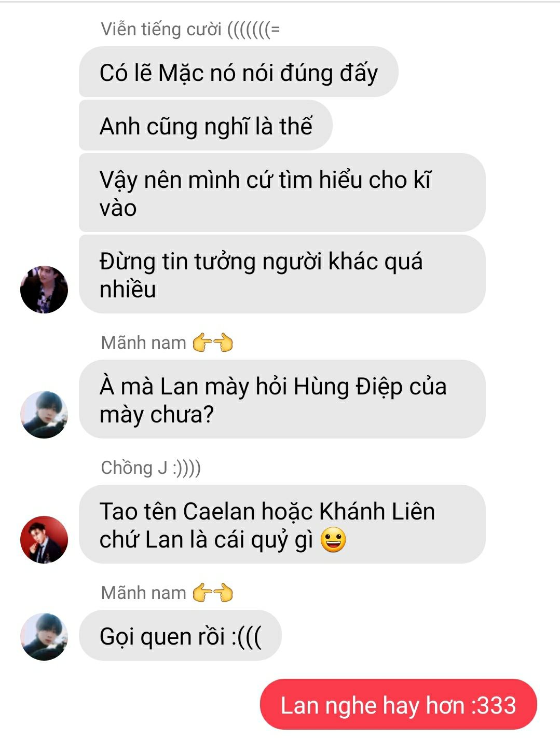Screen dimensions: 560x738
Task: Tap the 'Đừng tin tưởng người khác' message
Action: (282, 274)
